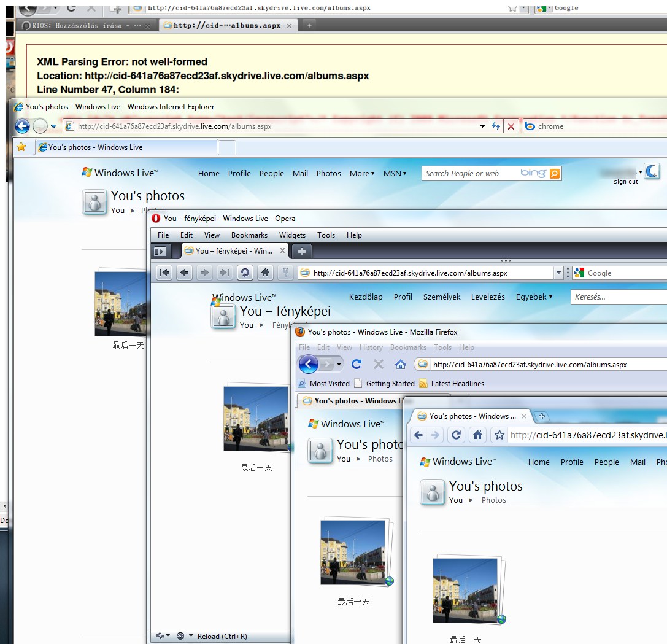
Task: Click Opera's back arrow button
Action: [184, 273]
